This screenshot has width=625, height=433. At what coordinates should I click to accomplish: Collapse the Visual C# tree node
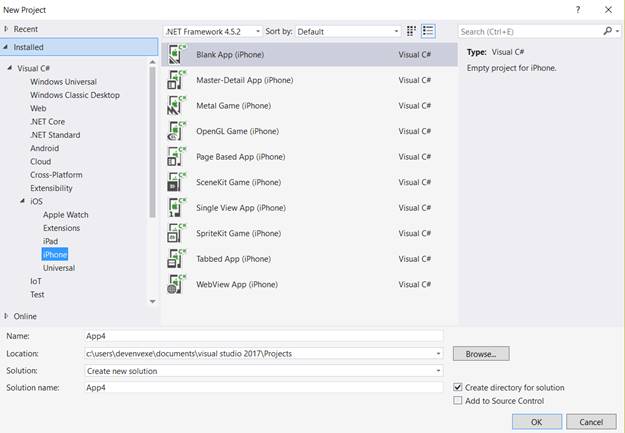pos(10,68)
